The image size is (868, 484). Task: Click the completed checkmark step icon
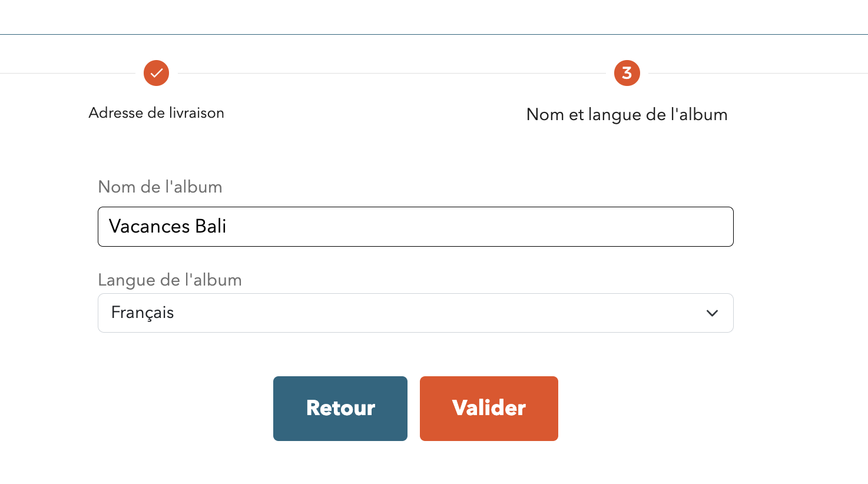coord(156,73)
